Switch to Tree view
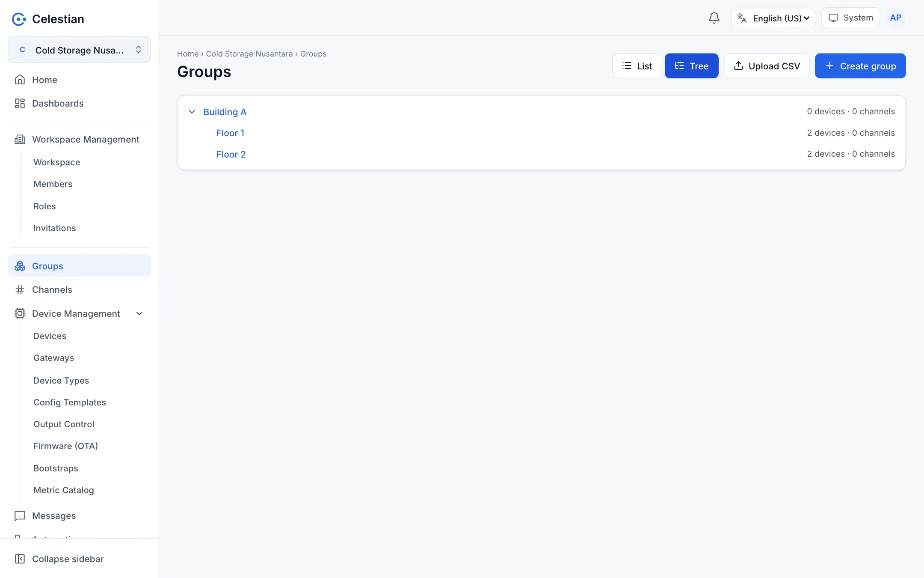Image resolution: width=924 pixels, height=578 pixels. pos(691,66)
